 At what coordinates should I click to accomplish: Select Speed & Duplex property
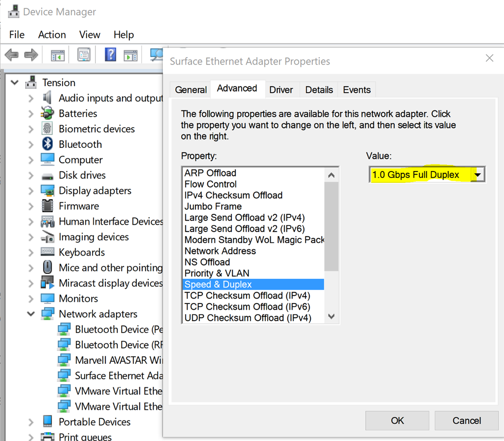tap(253, 284)
